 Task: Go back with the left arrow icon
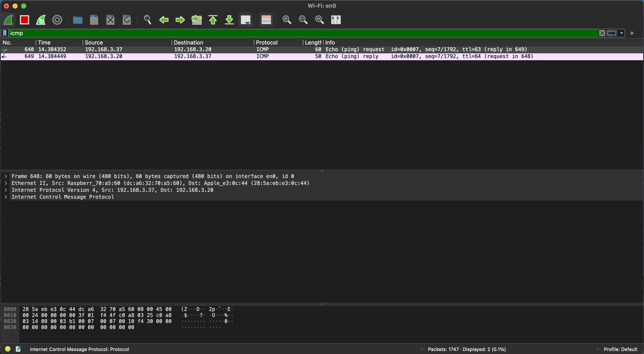tap(164, 20)
